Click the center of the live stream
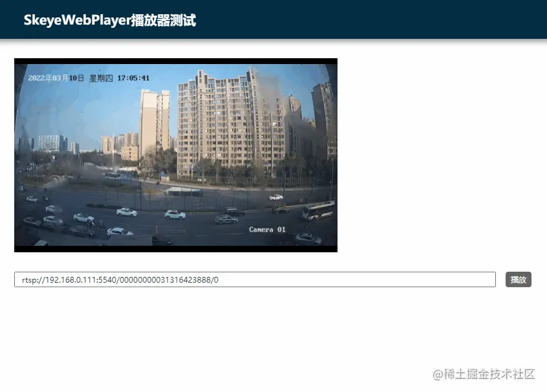Image resolution: width=547 pixels, height=392 pixels. click(175, 155)
